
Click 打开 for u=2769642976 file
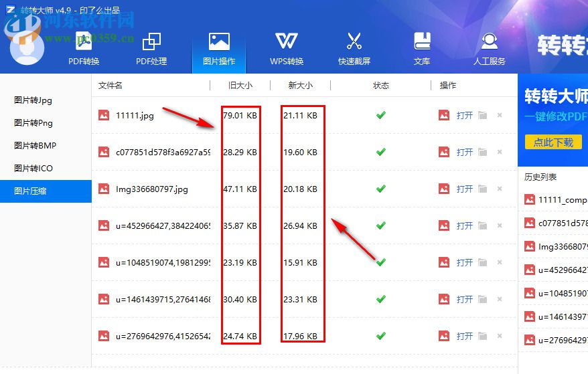[465, 336]
